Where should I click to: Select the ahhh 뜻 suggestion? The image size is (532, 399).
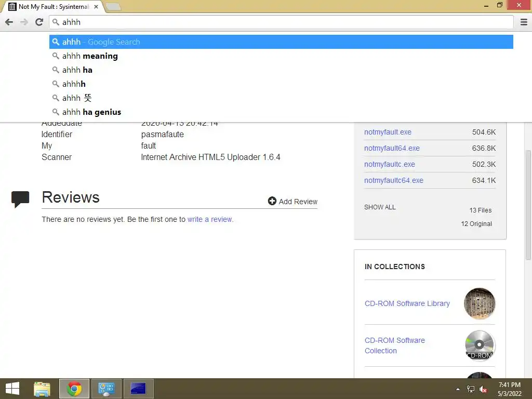click(281, 98)
